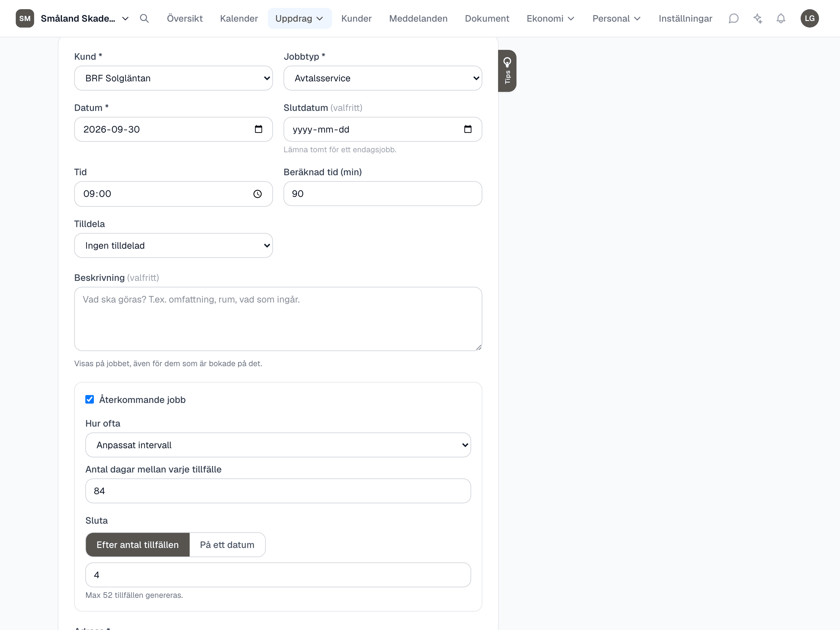Screen dimensions: 840x630
Task: Open the Datum calendar picker icon
Action: (x=259, y=129)
